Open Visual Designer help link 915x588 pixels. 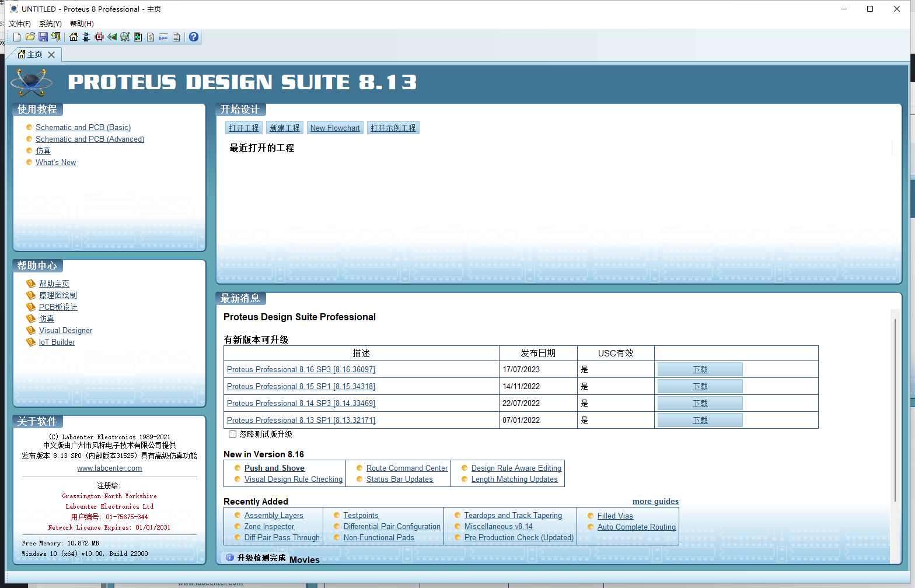[x=65, y=330]
